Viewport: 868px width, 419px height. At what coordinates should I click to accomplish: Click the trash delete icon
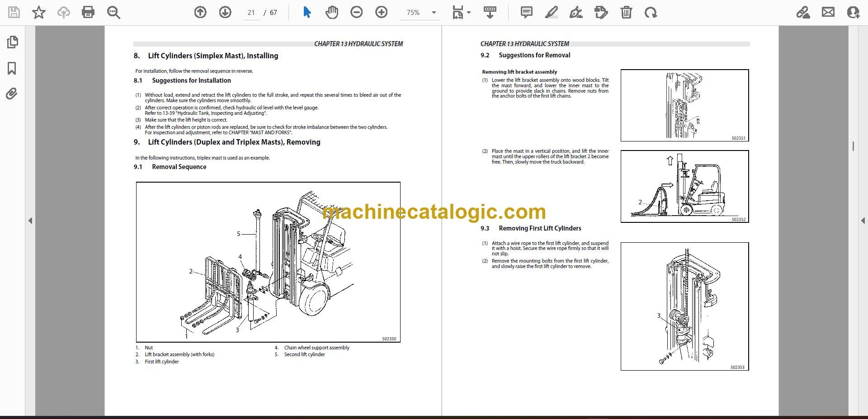[626, 13]
